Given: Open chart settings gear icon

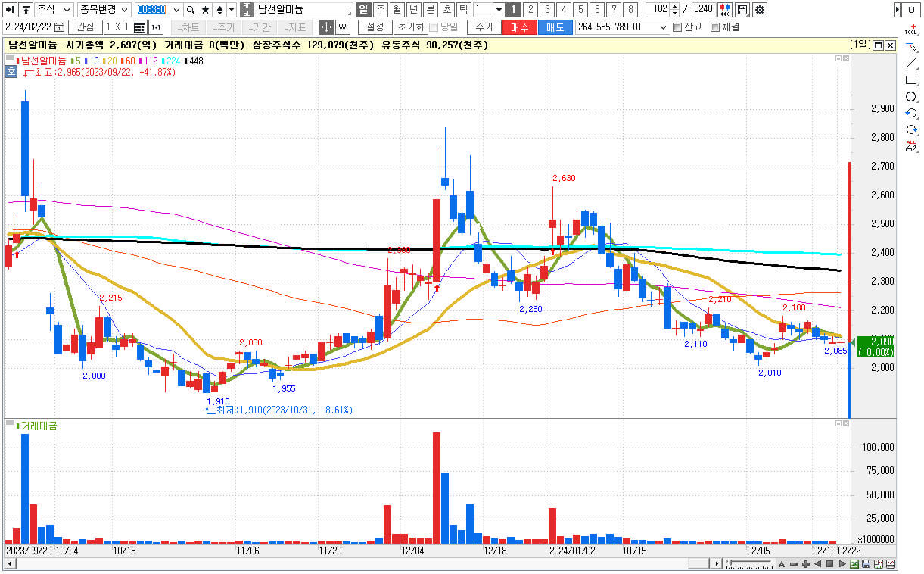Looking at the screenshot, I should coord(759,10).
